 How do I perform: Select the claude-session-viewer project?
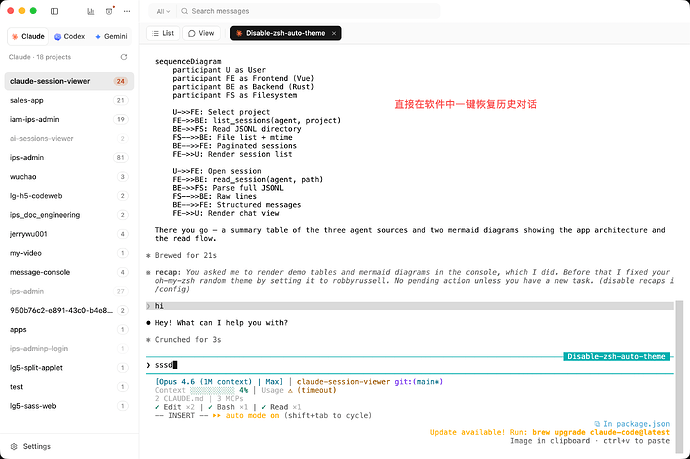tap(69, 81)
